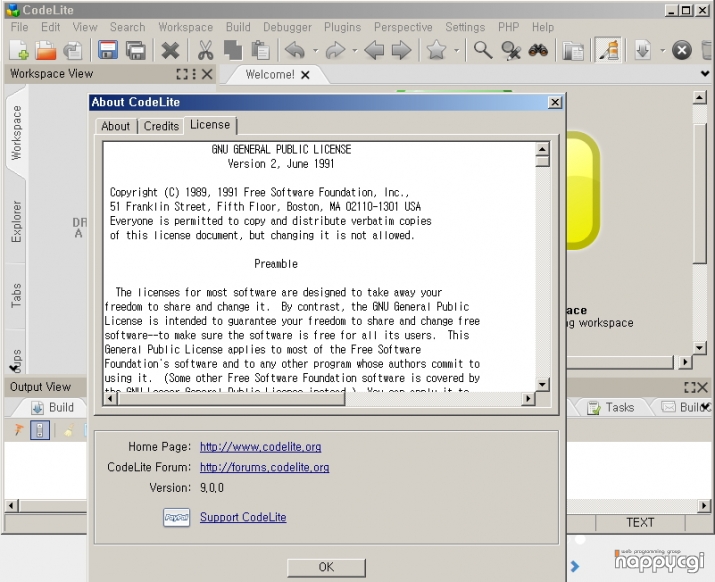Click the license text scroll down arrow

(x=542, y=385)
